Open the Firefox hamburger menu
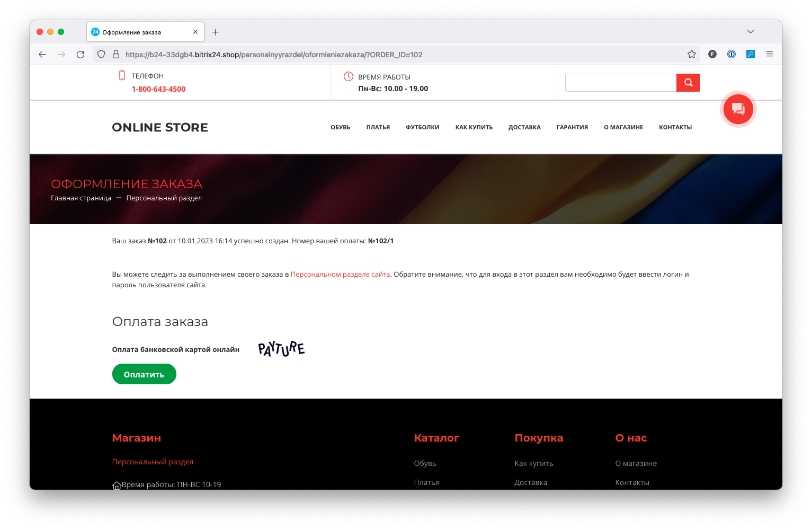Viewport: 812px width, 529px height. pos(770,54)
